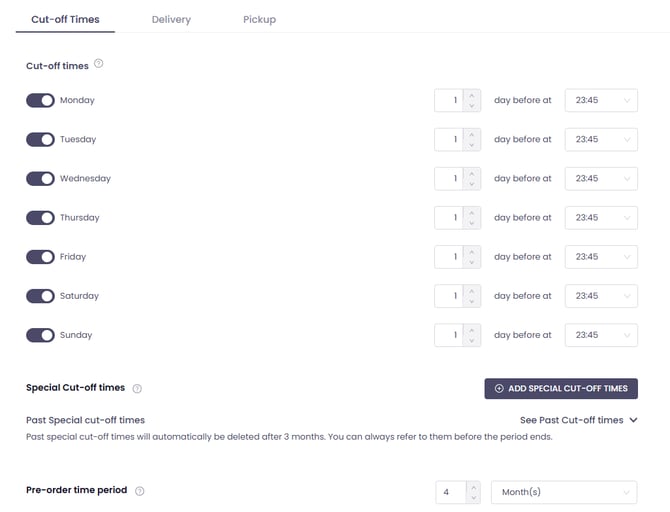Click Add Special Cut-off Times button

click(561, 388)
